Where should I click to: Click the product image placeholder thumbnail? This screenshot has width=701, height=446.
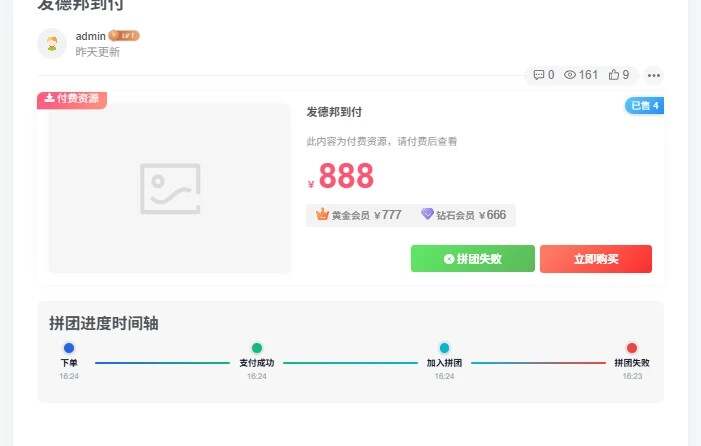pos(170,188)
